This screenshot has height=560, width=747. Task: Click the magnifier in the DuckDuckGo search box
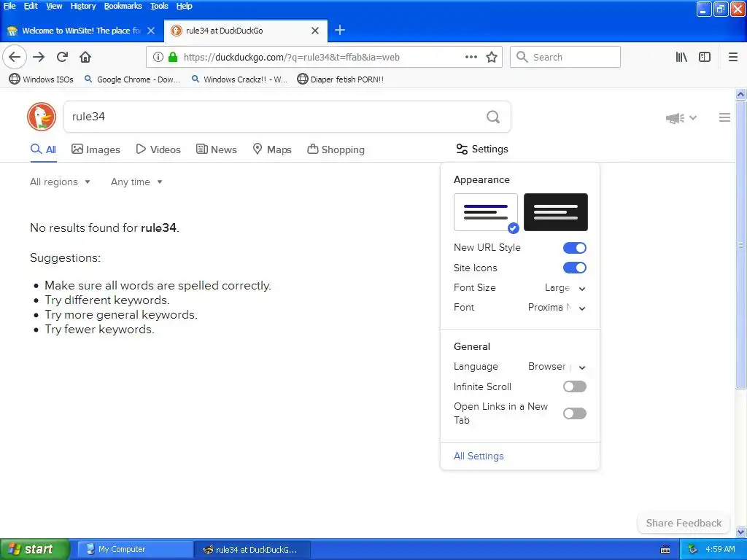click(x=493, y=117)
